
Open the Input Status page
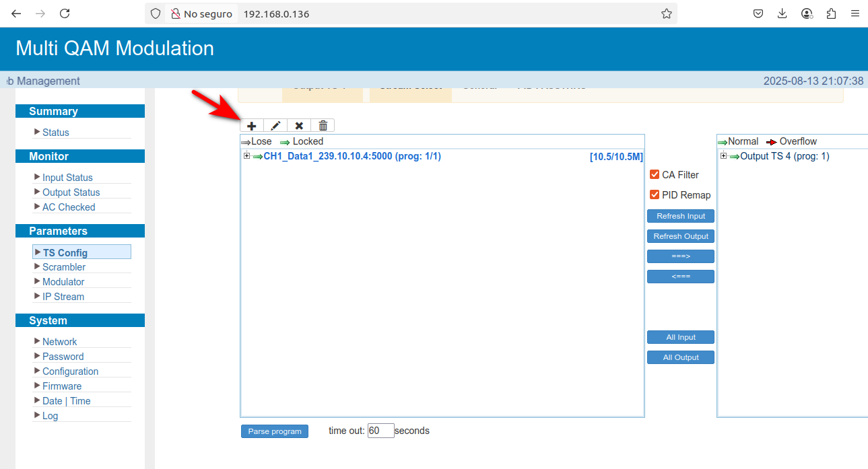pos(67,178)
